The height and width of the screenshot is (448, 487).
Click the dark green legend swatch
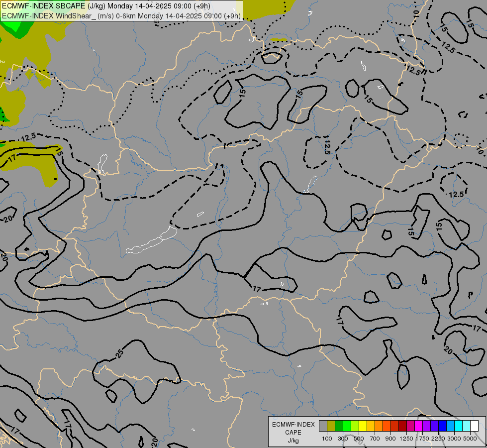[x=339, y=426]
